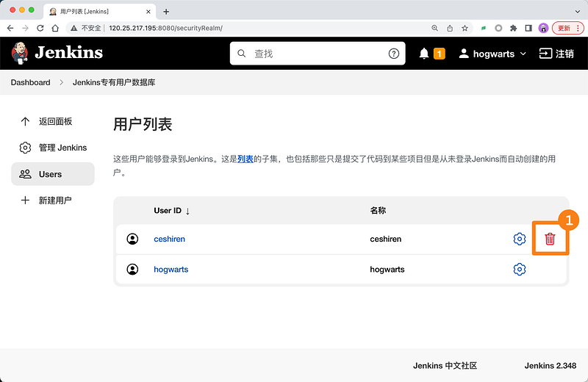The height and width of the screenshot is (382, 588).
Task: Select Users in the sidebar
Action: [53, 174]
